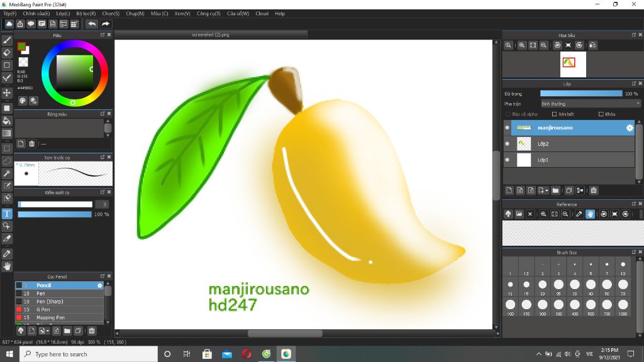The height and width of the screenshot is (362, 644).
Task: Open Pha trộn blend mode dropdown
Action: [x=590, y=104]
